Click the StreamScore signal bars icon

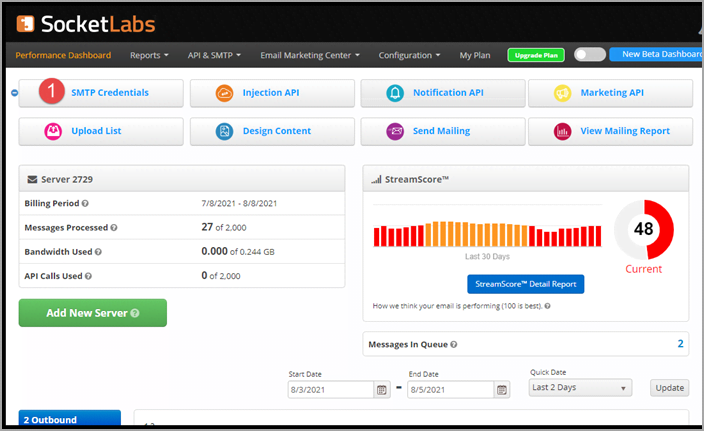(376, 180)
